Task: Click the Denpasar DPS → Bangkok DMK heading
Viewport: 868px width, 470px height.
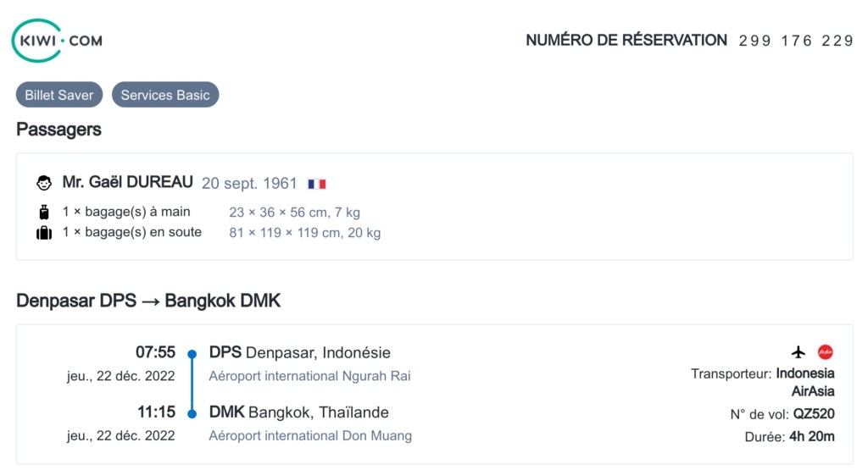Action: [x=148, y=301]
